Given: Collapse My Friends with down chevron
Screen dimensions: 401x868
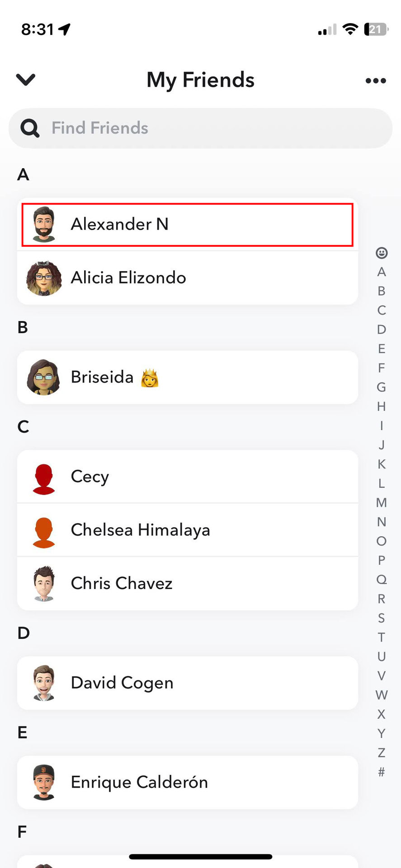Looking at the screenshot, I should pyautogui.click(x=26, y=80).
